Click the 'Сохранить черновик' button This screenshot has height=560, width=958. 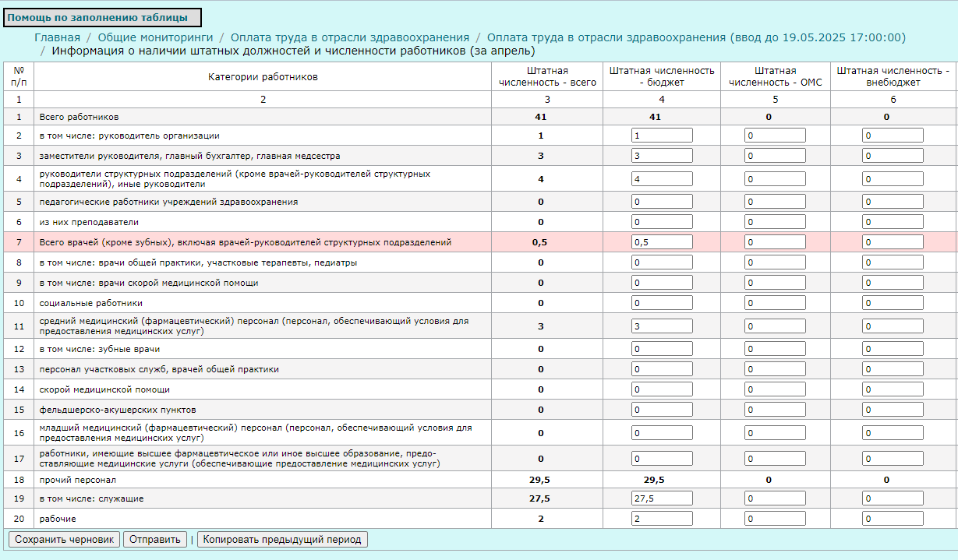pos(64,540)
